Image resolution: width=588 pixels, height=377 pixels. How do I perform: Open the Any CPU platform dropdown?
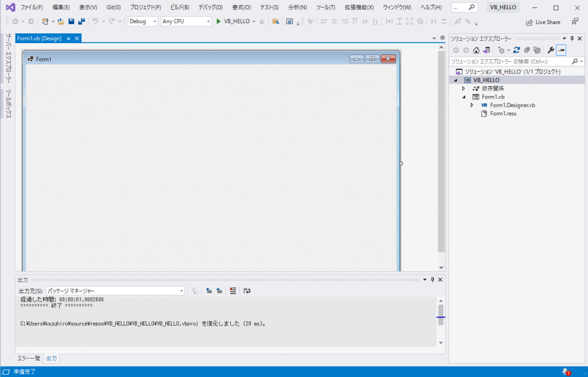click(x=185, y=21)
